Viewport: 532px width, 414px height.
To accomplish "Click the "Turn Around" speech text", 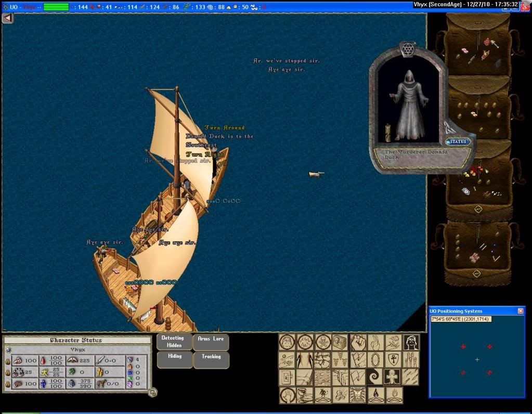I will coord(225,127).
